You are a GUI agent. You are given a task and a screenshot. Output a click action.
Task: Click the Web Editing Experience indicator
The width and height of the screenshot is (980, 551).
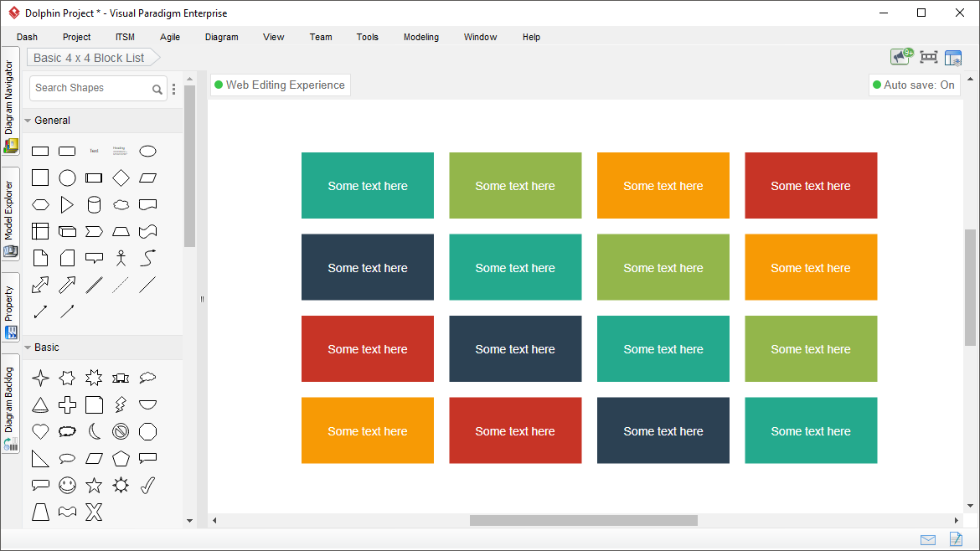[280, 85]
